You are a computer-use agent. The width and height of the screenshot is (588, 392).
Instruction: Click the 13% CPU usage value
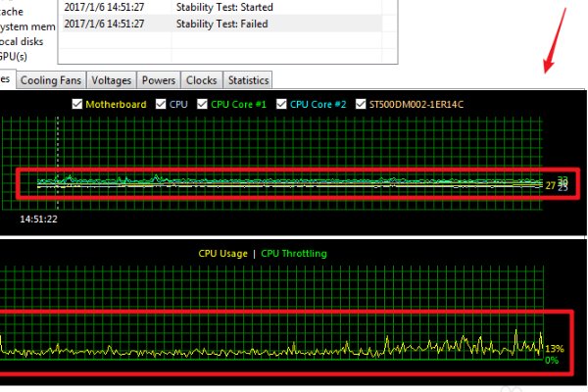pos(555,348)
